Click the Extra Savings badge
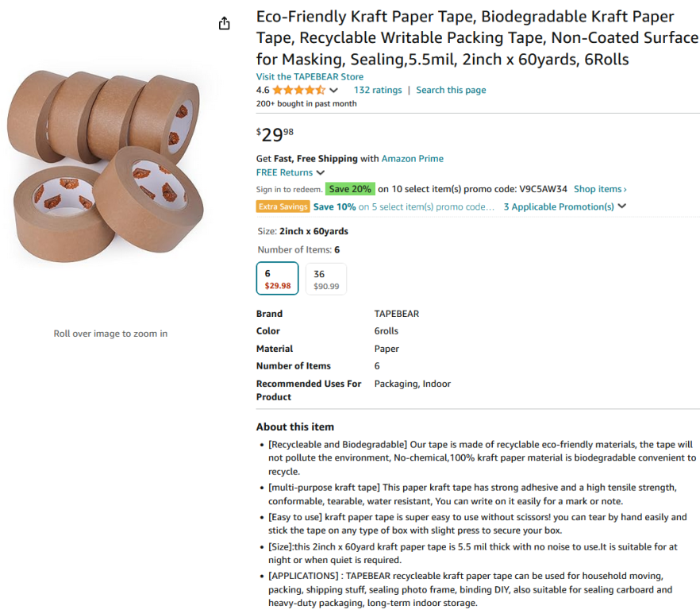This screenshot has width=700, height=610. click(283, 207)
